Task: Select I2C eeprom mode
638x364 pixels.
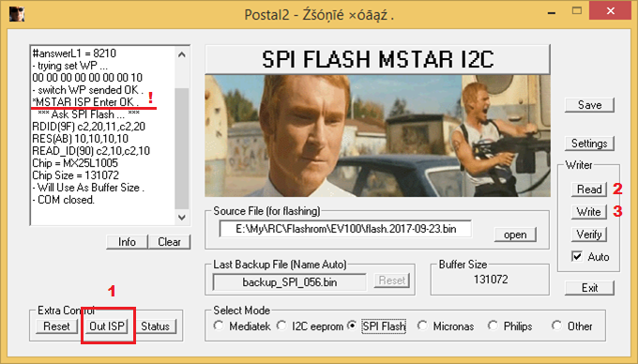Action: pos(281,326)
